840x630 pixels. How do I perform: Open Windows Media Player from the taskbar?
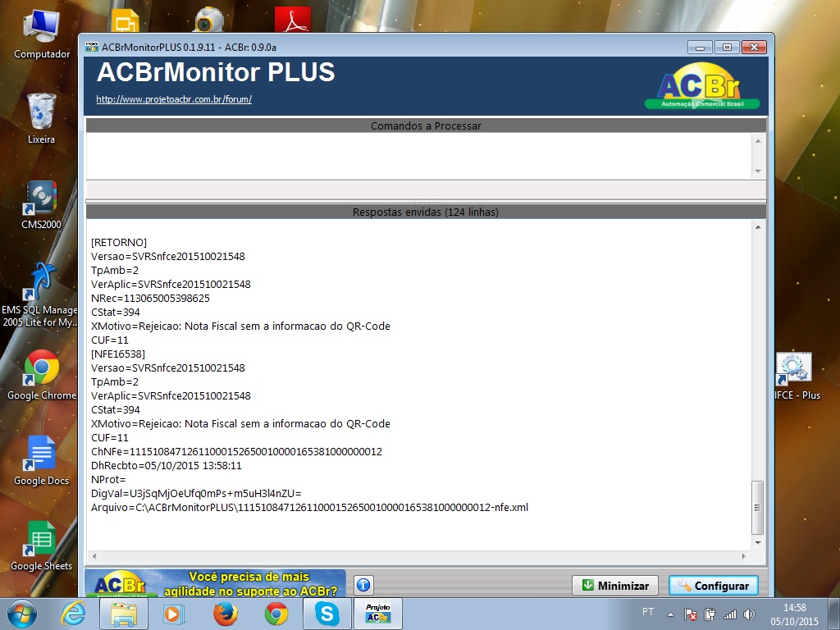(174, 614)
